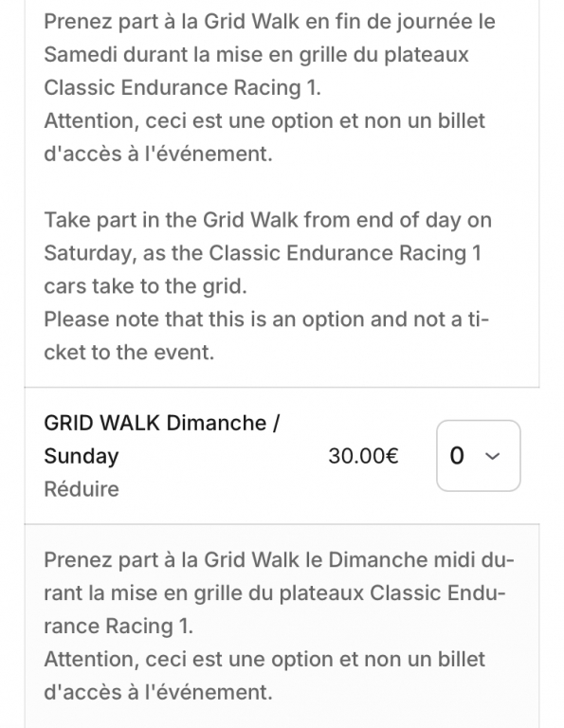564x728 pixels.
Task: Click the line 'rance Racing 1.'
Action: pos(118,627)
